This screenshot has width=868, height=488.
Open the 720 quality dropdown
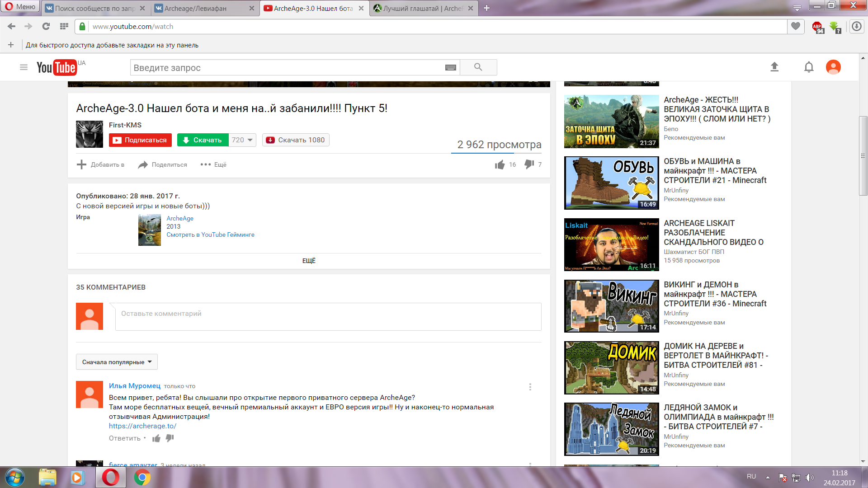(242, 140)
